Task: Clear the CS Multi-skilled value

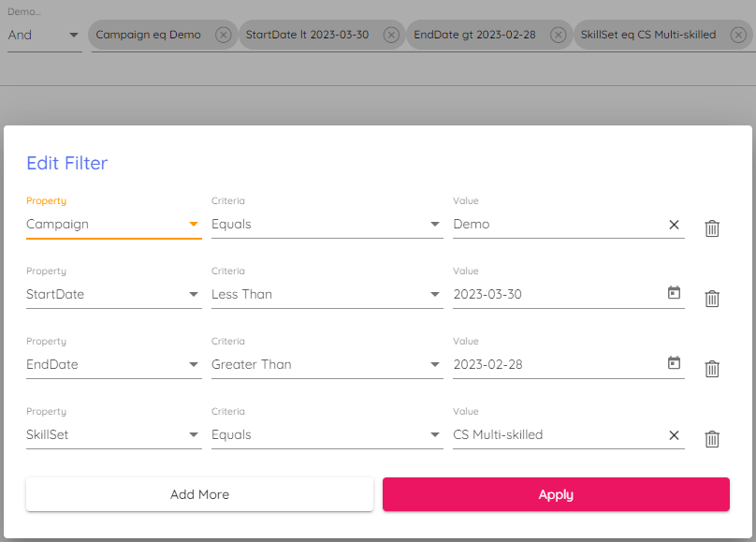Action: click(x=674, y=435)
